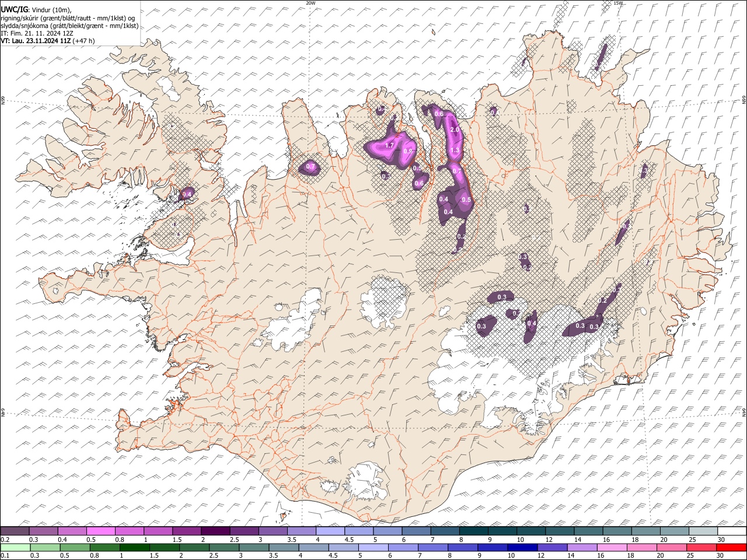747x560 pixels.
Task: Choose the bright red 30 swatch in lower legend row
Action: coord(731,547)
